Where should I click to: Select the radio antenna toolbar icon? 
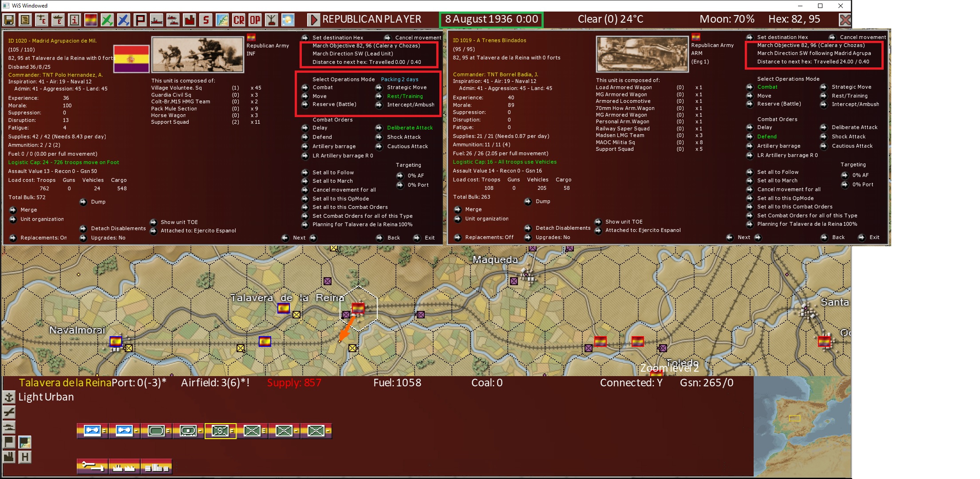coord(272,19)
